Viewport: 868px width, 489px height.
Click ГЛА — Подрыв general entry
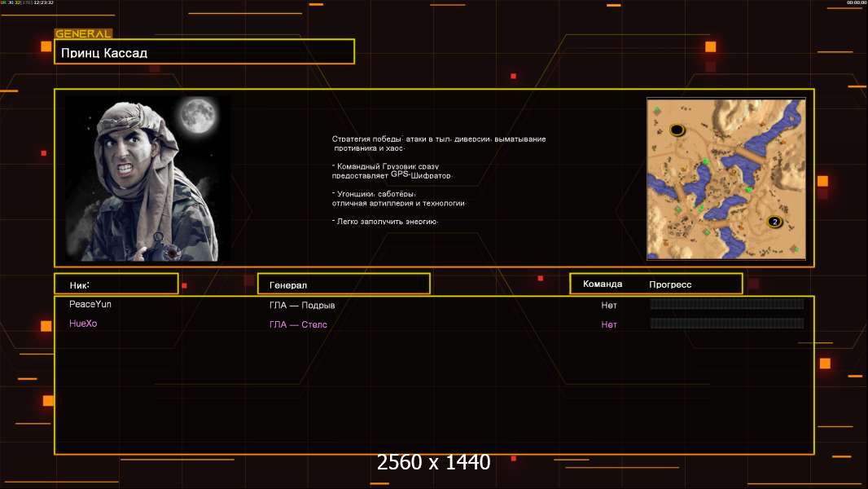click(x=302, y=306)
